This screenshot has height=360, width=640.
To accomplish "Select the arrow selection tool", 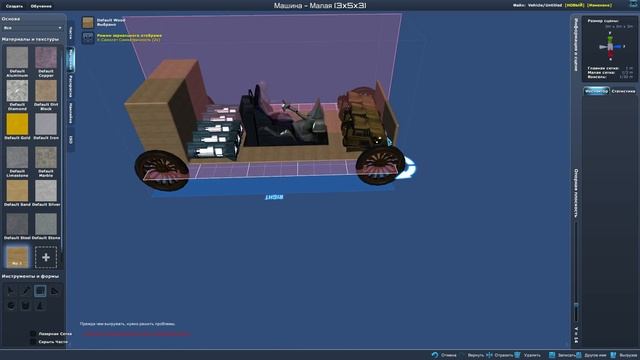I will point(11,291).
